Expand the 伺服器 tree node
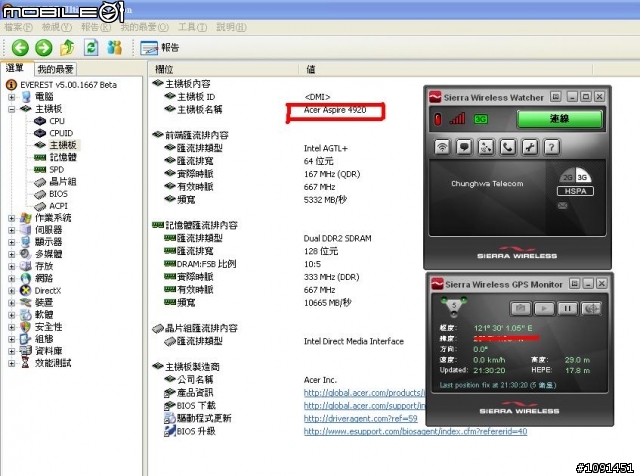 pyautogui.click(x=12, y=230)
